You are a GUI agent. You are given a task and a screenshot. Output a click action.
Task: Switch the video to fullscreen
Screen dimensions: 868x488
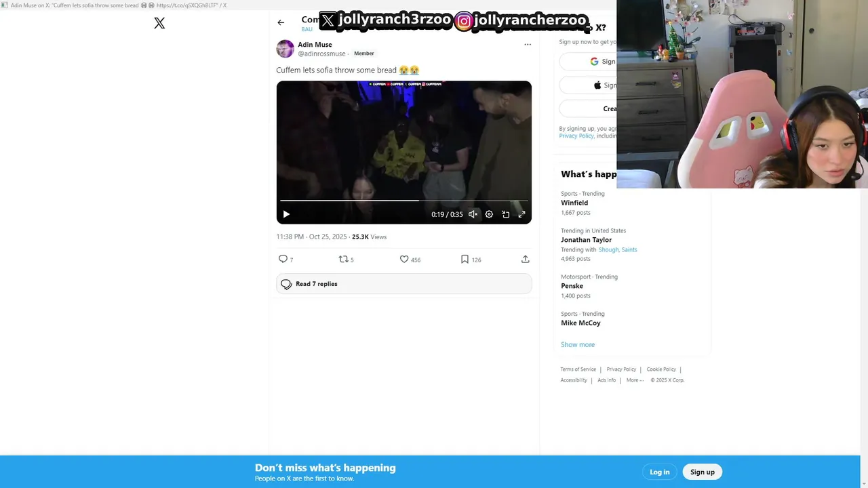(521, 214)
